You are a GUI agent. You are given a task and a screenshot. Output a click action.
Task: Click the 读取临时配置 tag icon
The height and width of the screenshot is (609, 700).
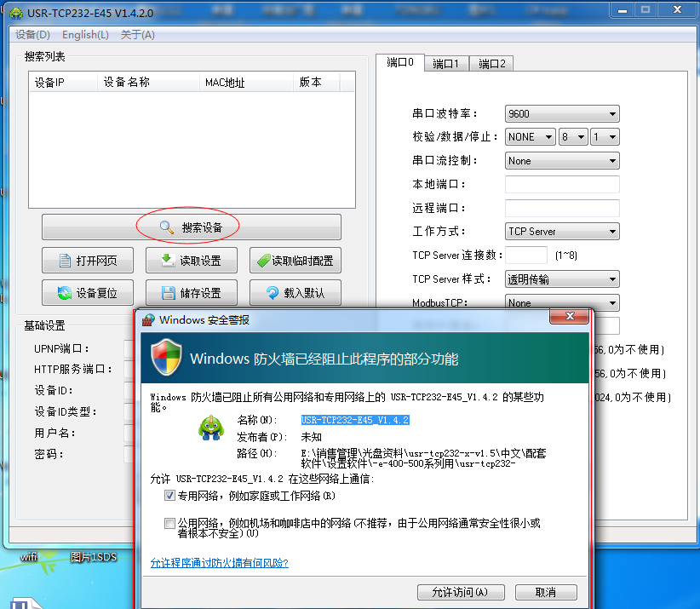[x=263, y=261]
